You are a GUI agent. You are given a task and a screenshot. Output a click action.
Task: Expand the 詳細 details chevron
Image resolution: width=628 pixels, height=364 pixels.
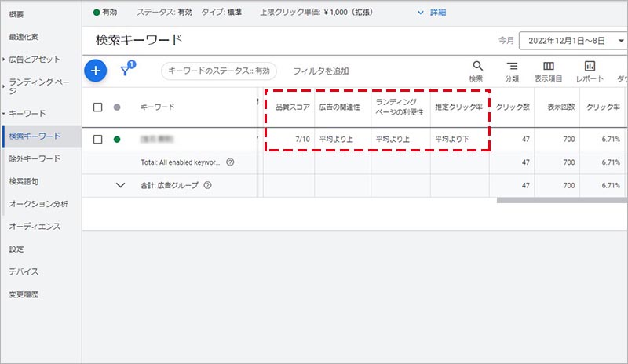(425, 13)
